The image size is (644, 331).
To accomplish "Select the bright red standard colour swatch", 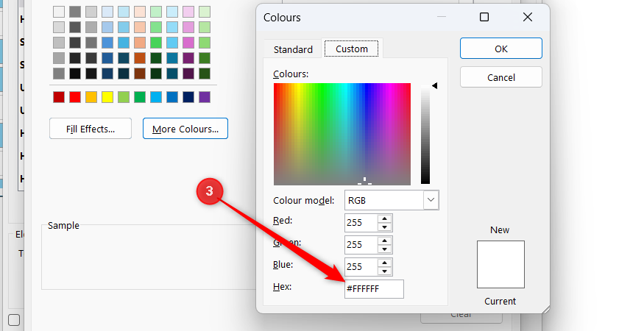I will point(75,97).
